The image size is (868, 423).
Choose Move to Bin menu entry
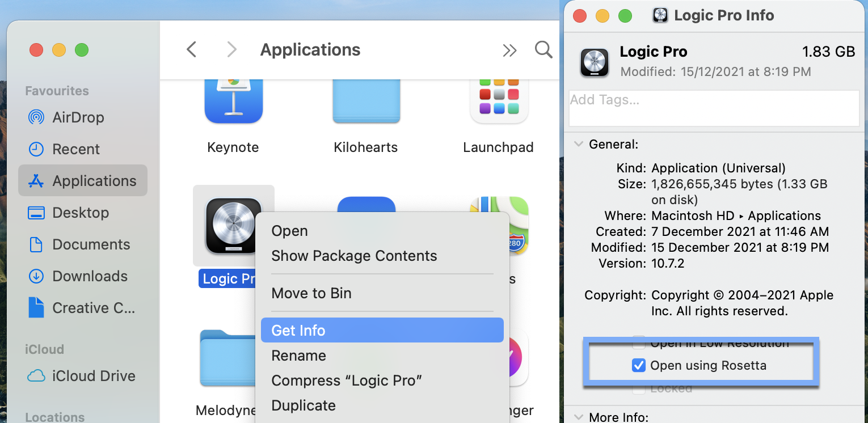click(311, 293)
